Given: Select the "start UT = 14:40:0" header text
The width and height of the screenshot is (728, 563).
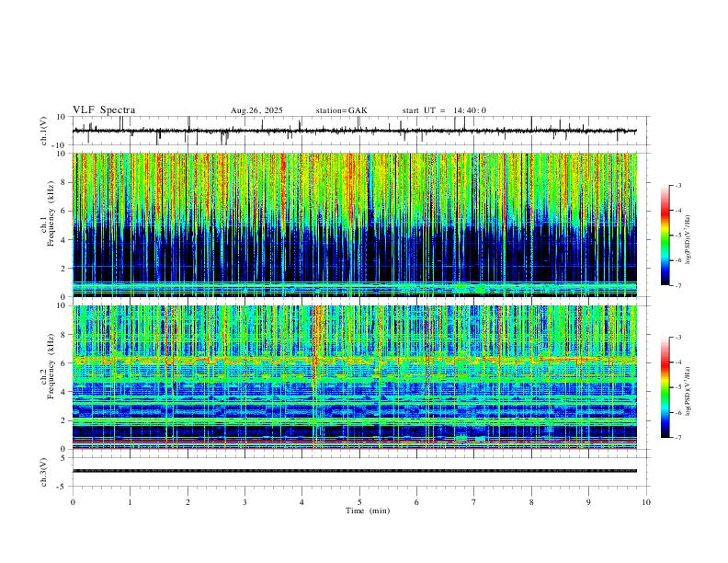Looking at the screenshot, I should click(x=444, y=110).
